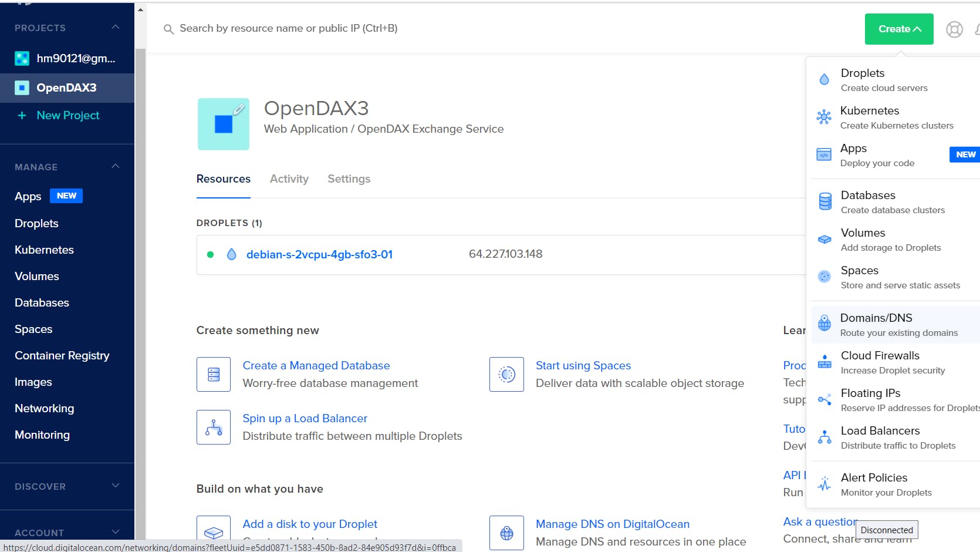Open Add a disk to your Droplet link

310,524
